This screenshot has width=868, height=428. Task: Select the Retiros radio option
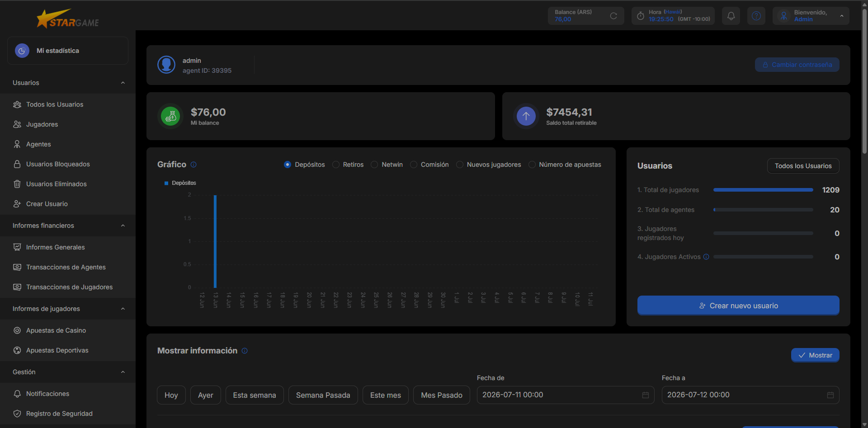pos(336,165)
